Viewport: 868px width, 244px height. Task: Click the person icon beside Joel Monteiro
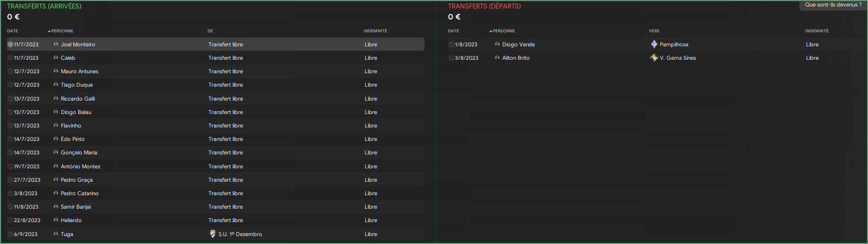click(x=56, y=44)
